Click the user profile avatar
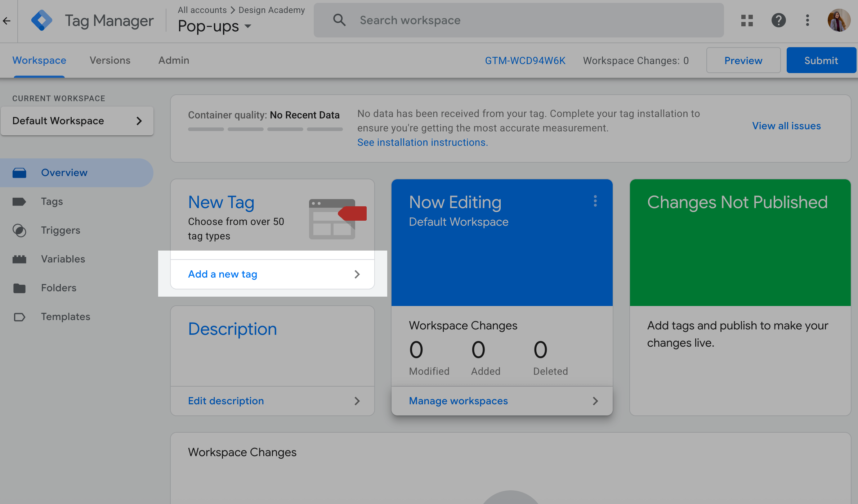 (x=839, y=21)
